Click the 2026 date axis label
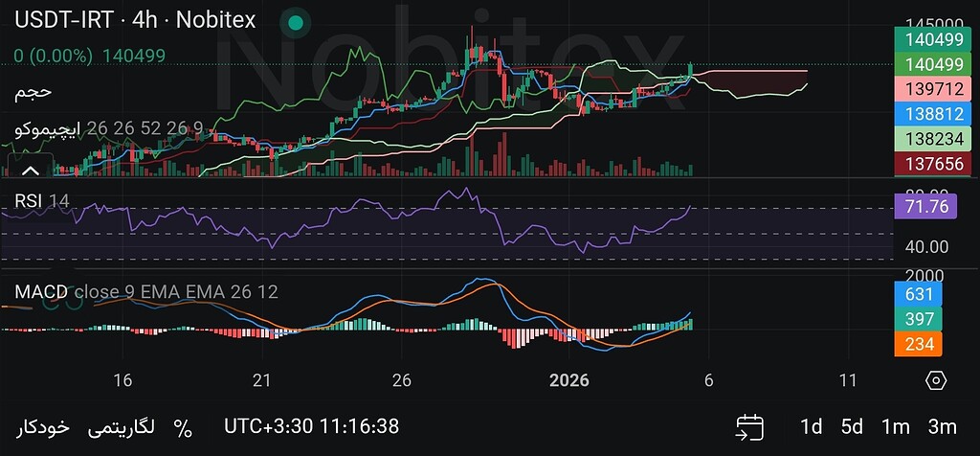The image size is (980, 456). tap(568, 380)
